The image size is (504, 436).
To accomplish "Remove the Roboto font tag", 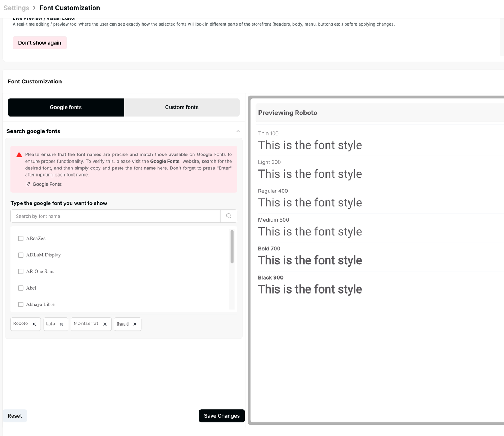I will (34, 324).
